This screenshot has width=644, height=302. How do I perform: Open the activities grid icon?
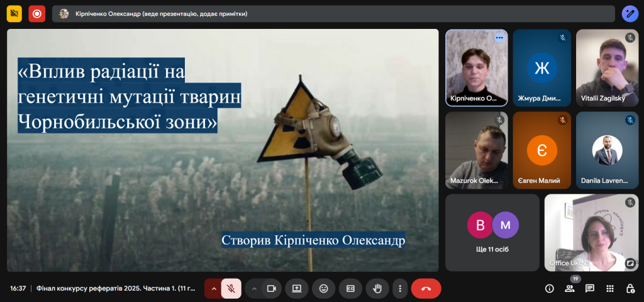click(610, 289)
